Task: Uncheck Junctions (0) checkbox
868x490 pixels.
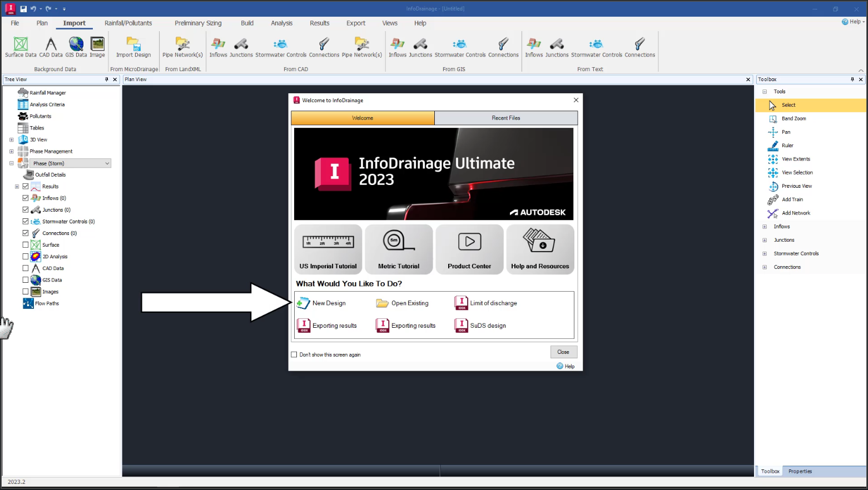Action: pyautogui.click(x=26, y=209)
